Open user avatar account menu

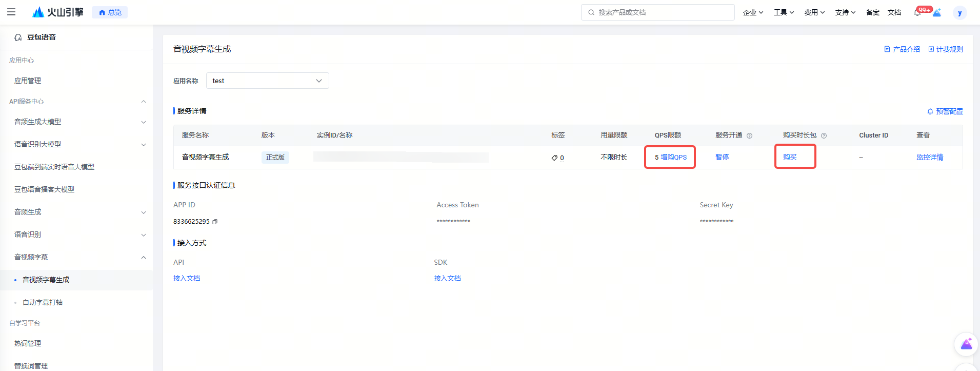point(959,13)
